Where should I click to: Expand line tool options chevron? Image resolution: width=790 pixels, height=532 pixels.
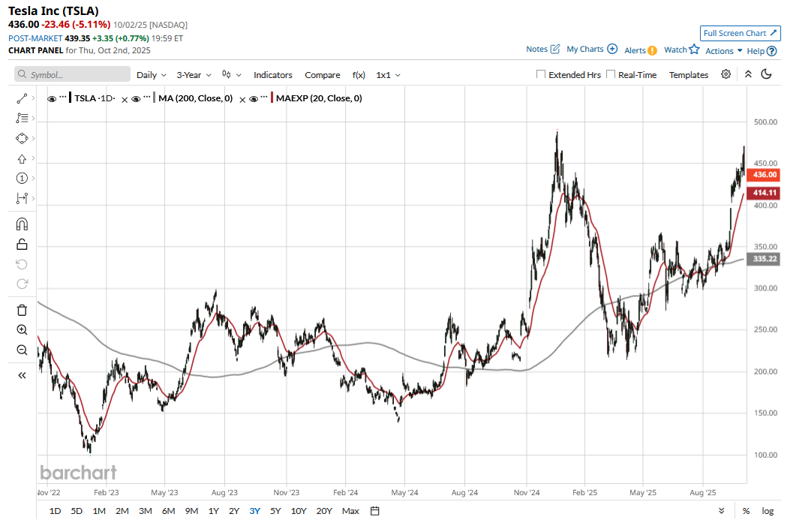(x=33, y=98)
